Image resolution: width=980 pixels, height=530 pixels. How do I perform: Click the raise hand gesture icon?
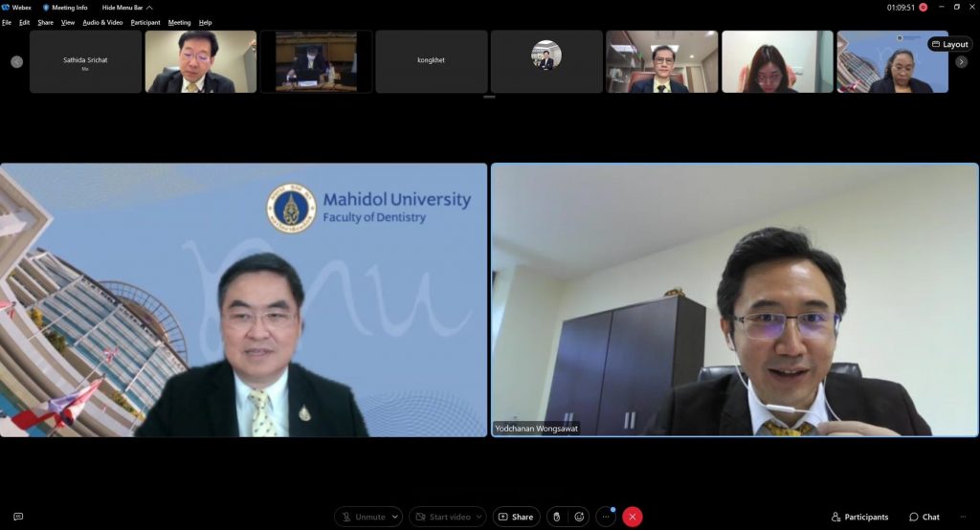pos(557,517)
